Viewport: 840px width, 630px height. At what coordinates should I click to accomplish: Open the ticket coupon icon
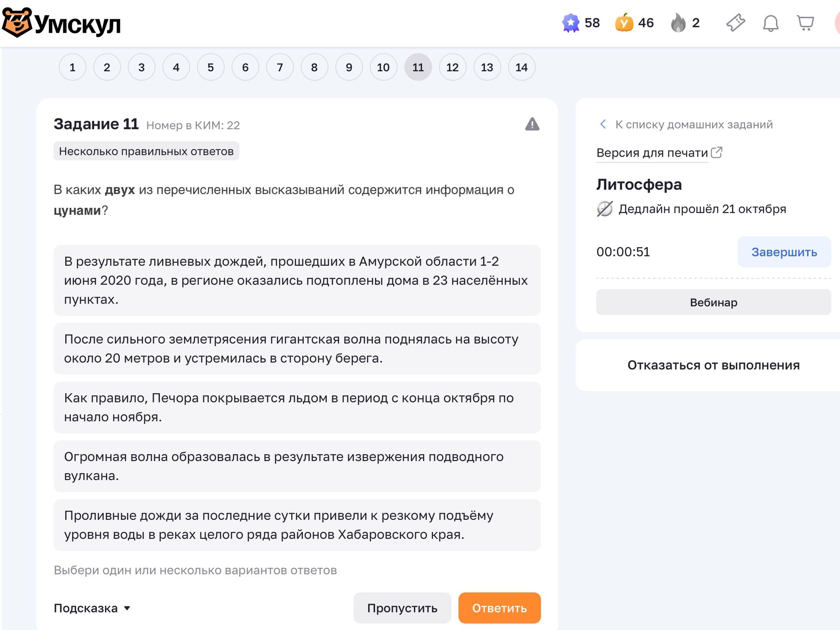(736, 23)
